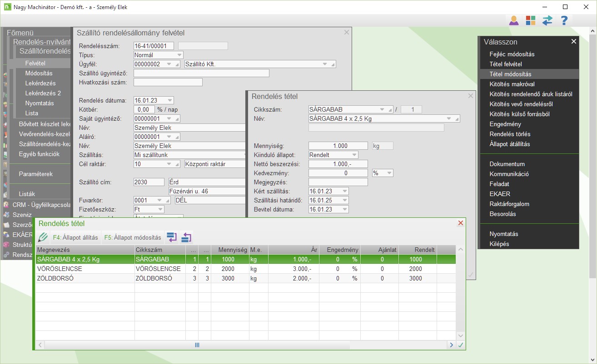The width and height of the screenshot is (597, 364).
Task: Select Tétel felvétel from Válasszon menu
Action: [x=505, y=64]
